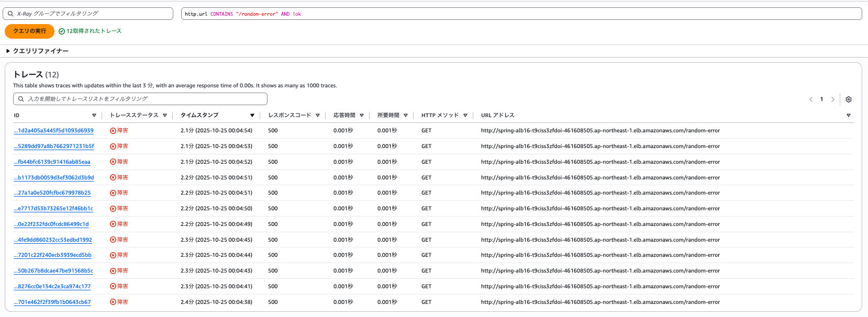Sort by 応答時間 column arrow
Viewport: 868px width, 317px height.
tap(362, 116)
